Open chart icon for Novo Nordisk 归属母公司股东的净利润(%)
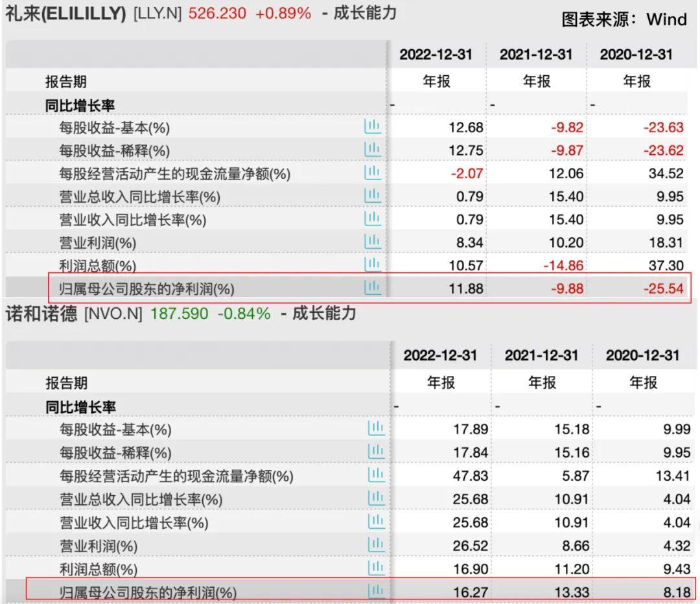This screenshot has height=604, width=700. tap(376, 591)
